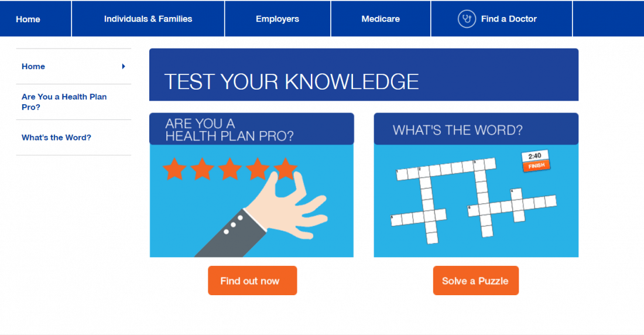This screenshot has height=335, width=644.
Task: Expand the Home sidebar arrow
Action: coord(123,66)
